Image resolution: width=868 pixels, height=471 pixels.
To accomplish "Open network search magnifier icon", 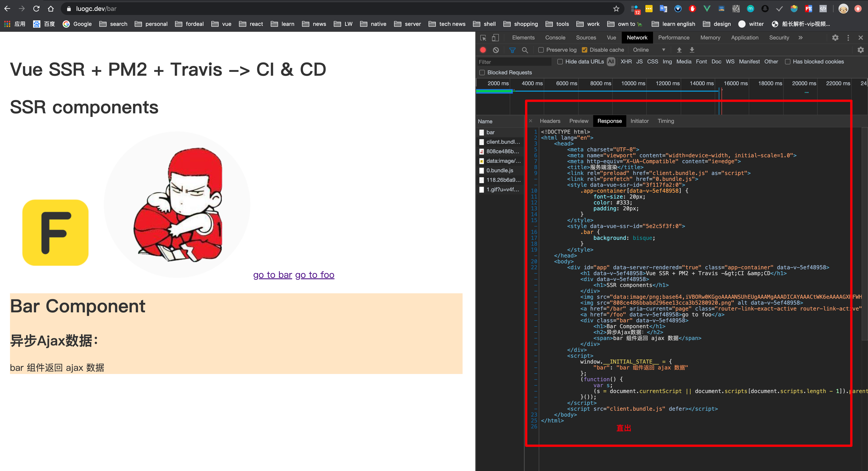I will [525, 50].
